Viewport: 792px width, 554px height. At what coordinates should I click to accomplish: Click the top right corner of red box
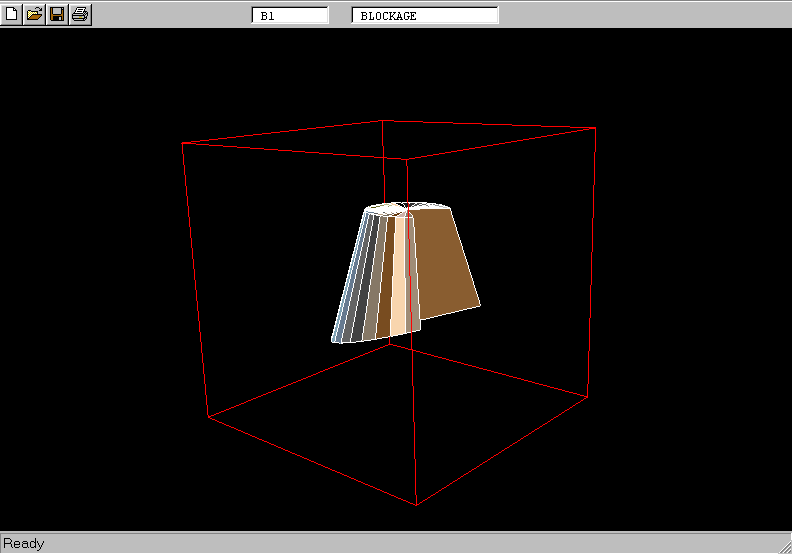[x=596, y=128]
